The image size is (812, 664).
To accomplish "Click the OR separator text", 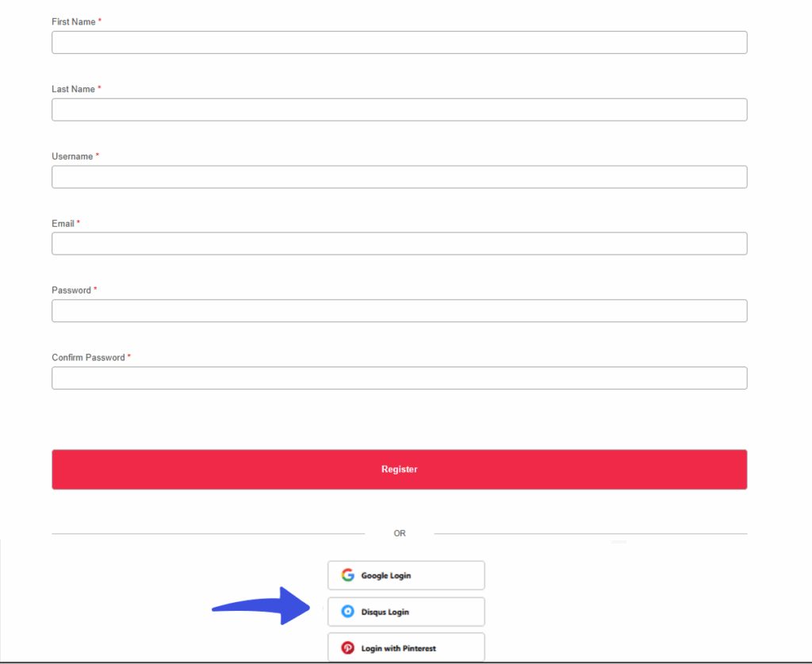I will pos(400,533).
